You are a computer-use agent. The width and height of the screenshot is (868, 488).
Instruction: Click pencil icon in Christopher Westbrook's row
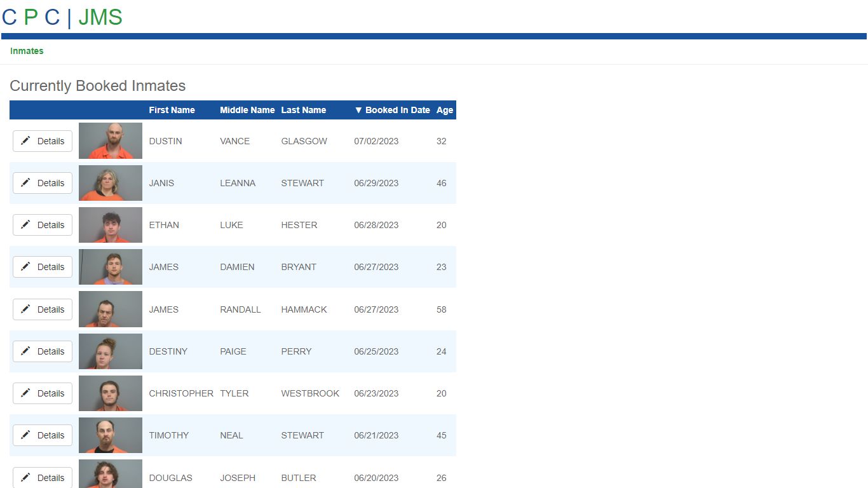(x=25, y=393)
